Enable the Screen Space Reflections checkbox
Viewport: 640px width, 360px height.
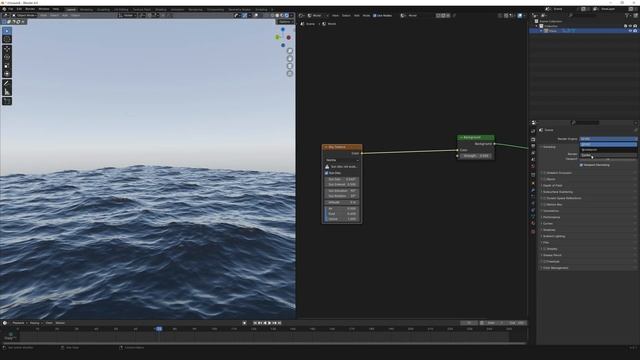pos(544,198)
